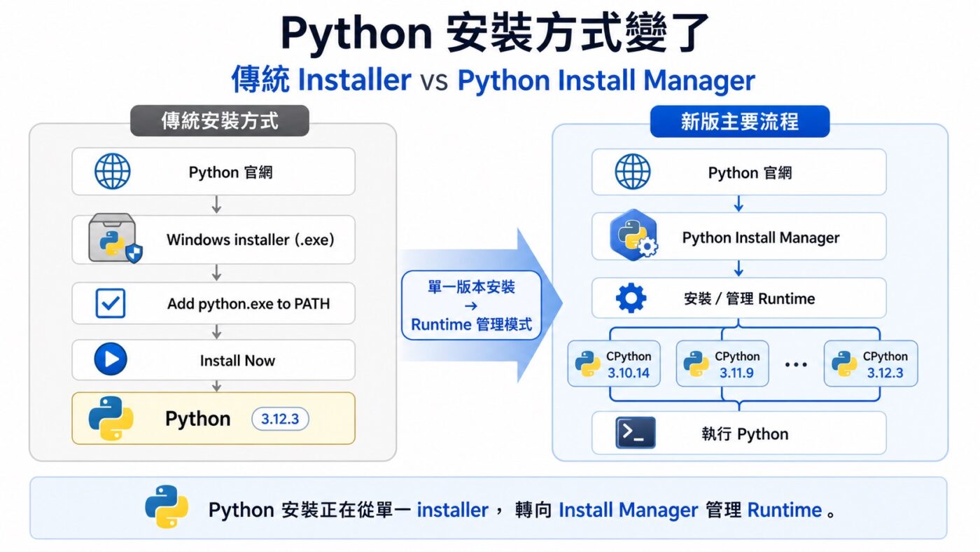This screenshot has height=552, width=980.
Task: Click the Python logo in the yellow Python 3.12.3 box
Action: point(111,418)
